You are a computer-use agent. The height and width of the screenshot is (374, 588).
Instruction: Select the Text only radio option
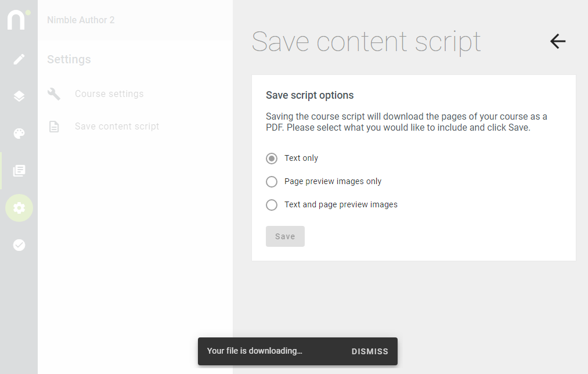(272, 159)
